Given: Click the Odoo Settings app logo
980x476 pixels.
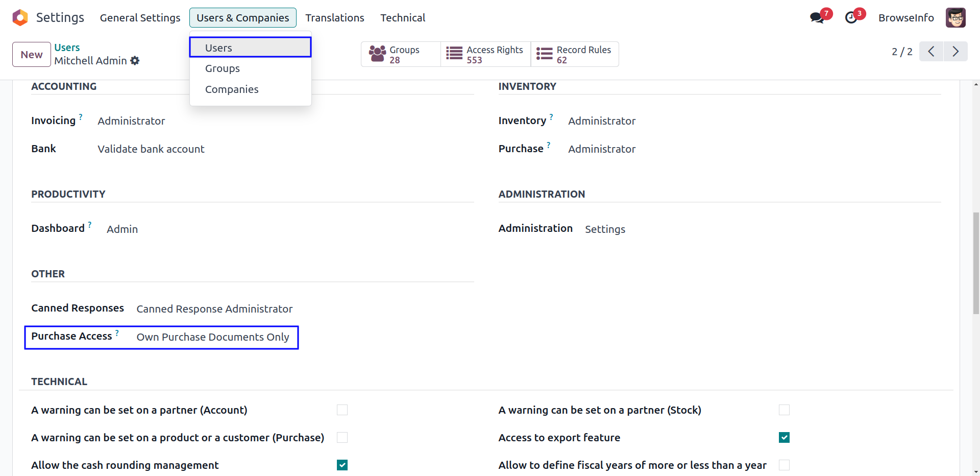Looking at the screenshot, I should click(x=20, y=18).
